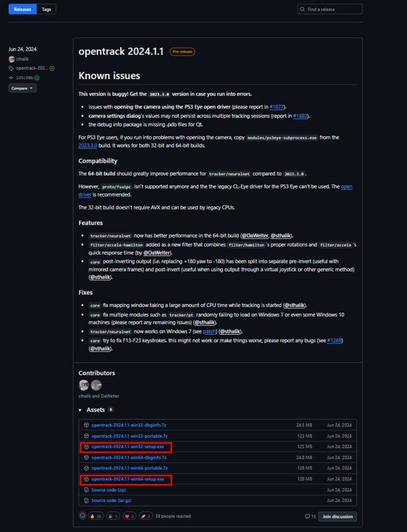Switch to the Tags tab
Screen dimensions: 407x532
(x=46, y=9)
